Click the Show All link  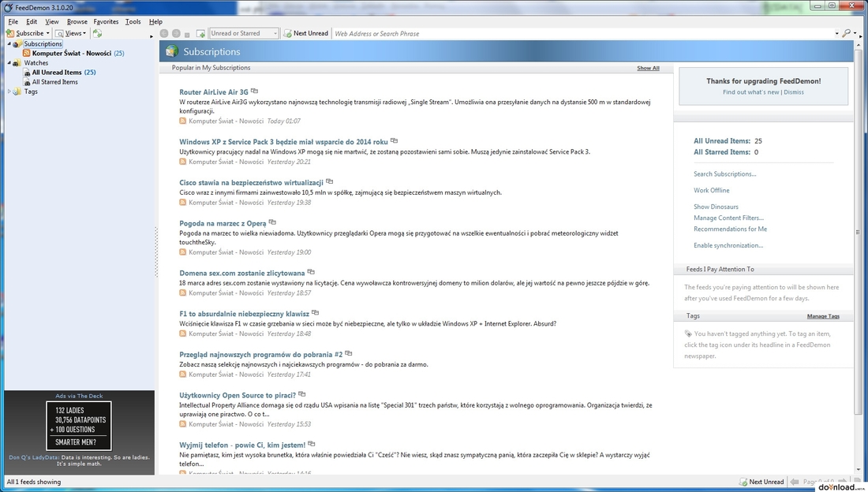[648, 68]
